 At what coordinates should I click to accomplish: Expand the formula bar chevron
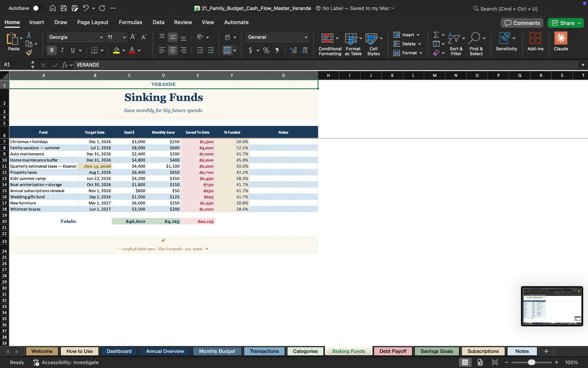tap(583, 65)
